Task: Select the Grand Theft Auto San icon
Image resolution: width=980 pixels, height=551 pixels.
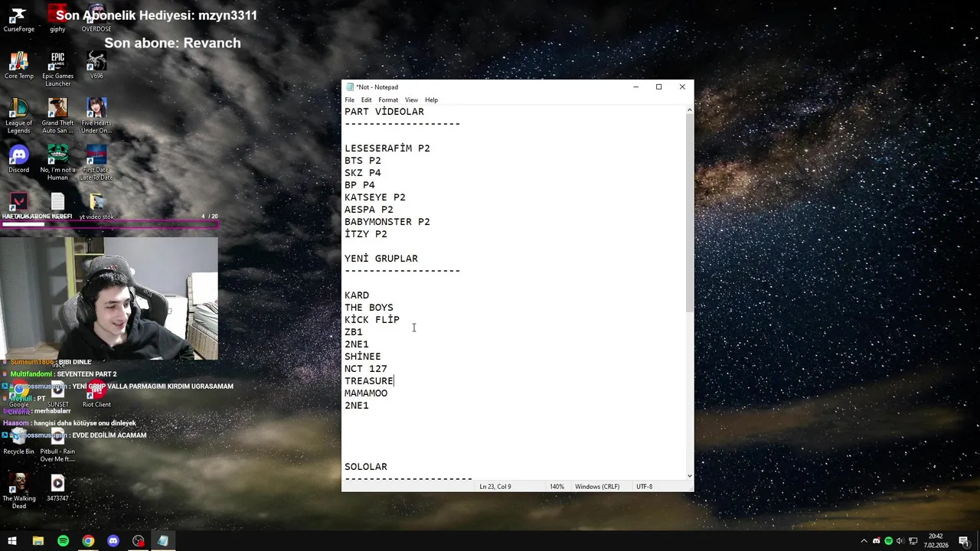Action: (x=57, y=116)
